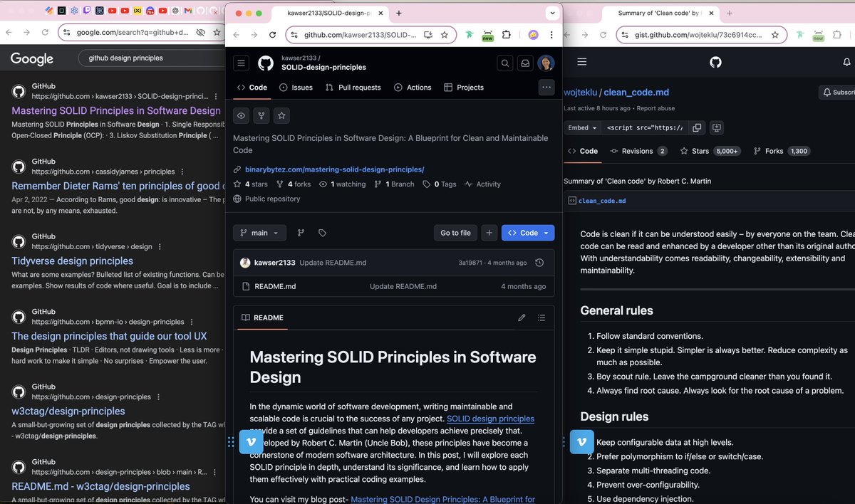Open options dots for cassidyjames search result
The width and height of the screenshot is (855, 504).
point(182,172)
